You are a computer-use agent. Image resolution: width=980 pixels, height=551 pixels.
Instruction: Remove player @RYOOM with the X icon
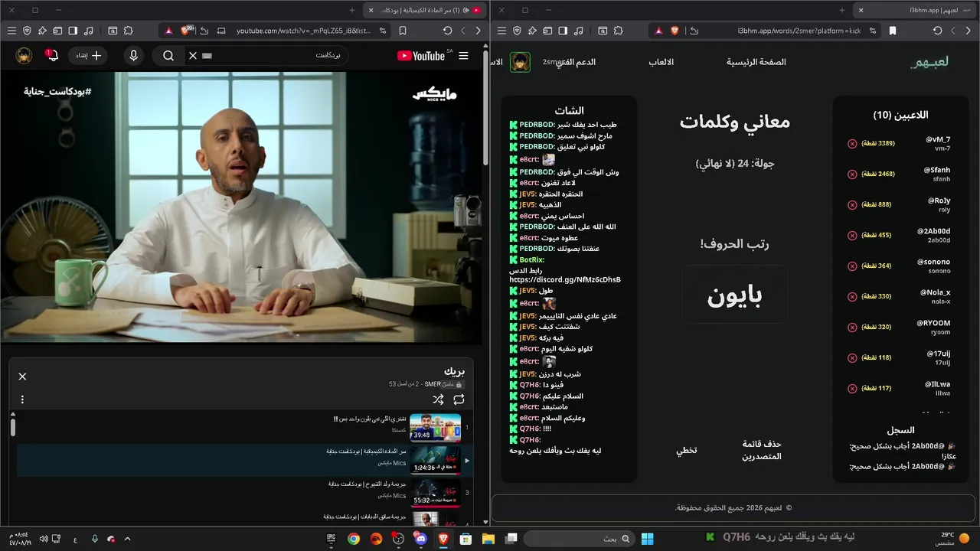852,327
